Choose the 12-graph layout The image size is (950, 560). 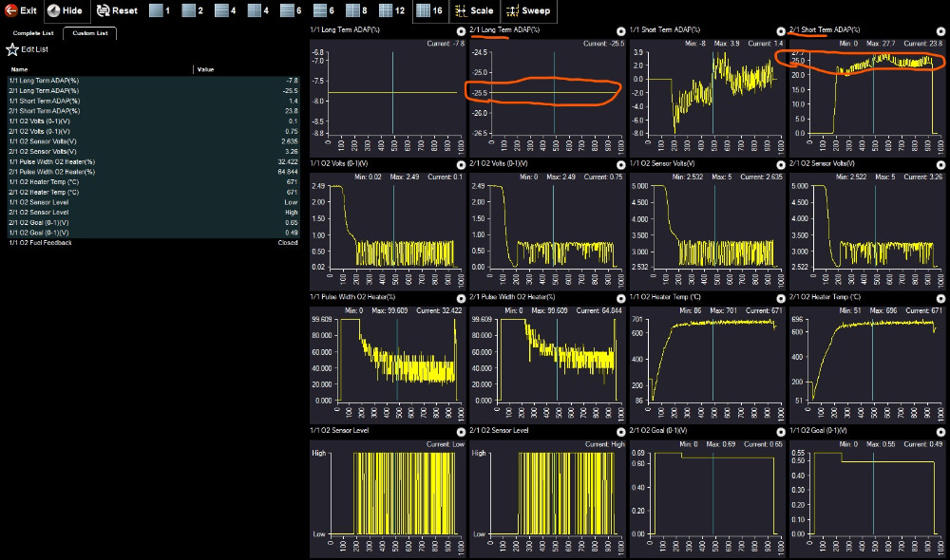pos(389,10)
